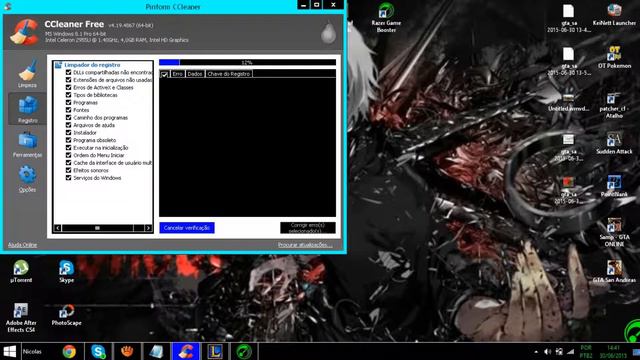Click the Windows Start button
Screen dimensions: 640x360
(x=10, y=351)
